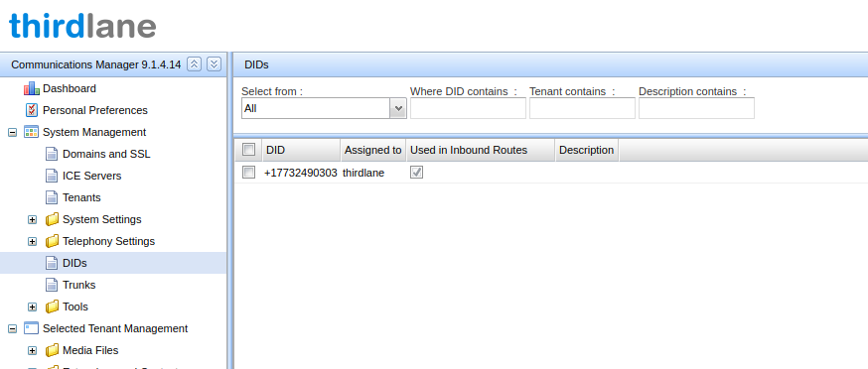Click the ICE Servers page icon

pyautogui.click(x=52, y=176)
